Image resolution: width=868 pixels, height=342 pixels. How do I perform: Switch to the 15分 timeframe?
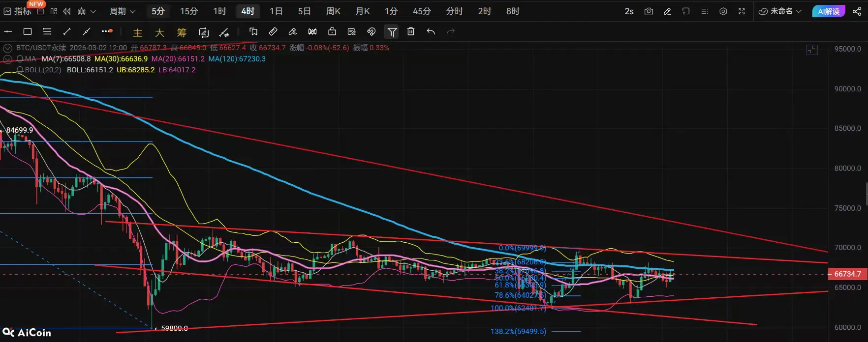189,11
